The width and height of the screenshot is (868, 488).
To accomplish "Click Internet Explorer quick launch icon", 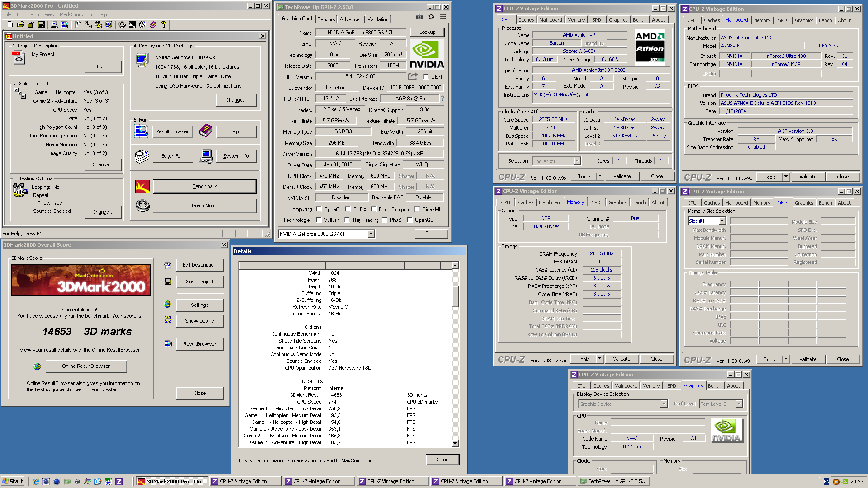I will pos(36,481).
